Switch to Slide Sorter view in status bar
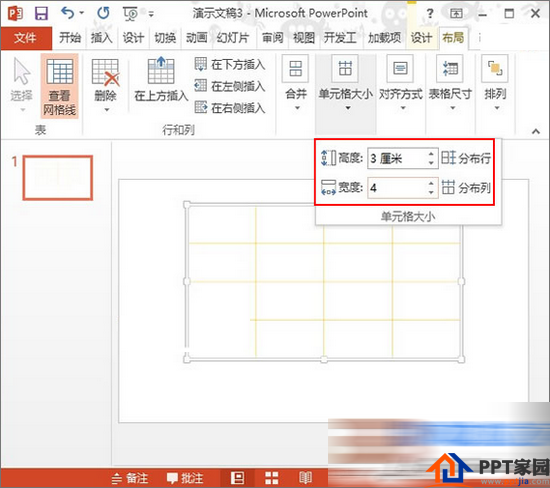 [271, 478]
